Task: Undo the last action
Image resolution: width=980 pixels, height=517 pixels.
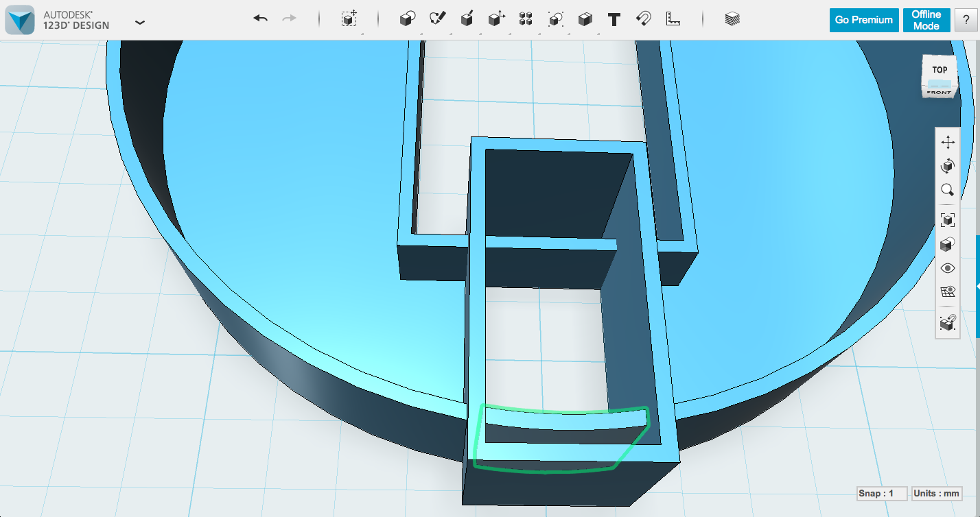Action: click(260, 19)
